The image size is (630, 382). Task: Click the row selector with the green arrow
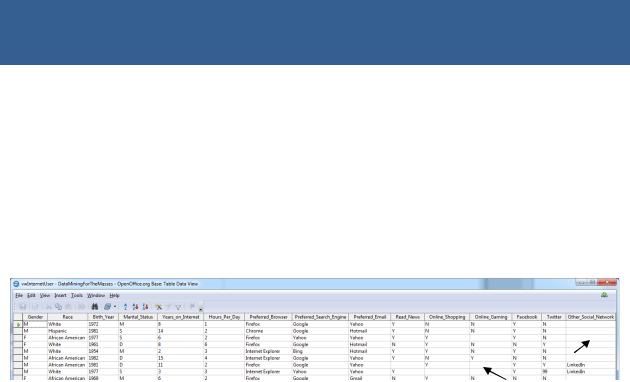(x=18, y=324)
